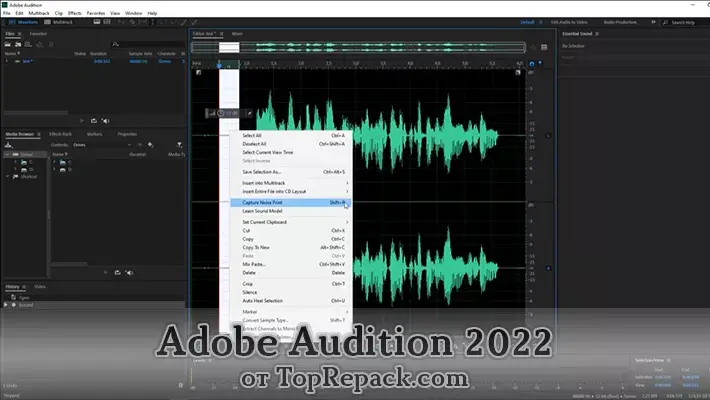Click the play button in Media Browser panel
Screen dimensions: 710x400
pyautogui.click(x=106, y=272)
